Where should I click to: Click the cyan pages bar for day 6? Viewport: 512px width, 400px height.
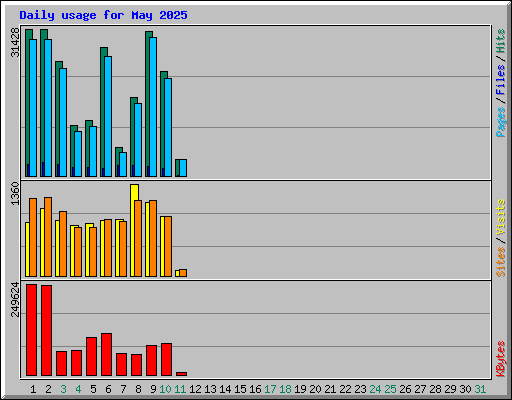click(108, 116)
